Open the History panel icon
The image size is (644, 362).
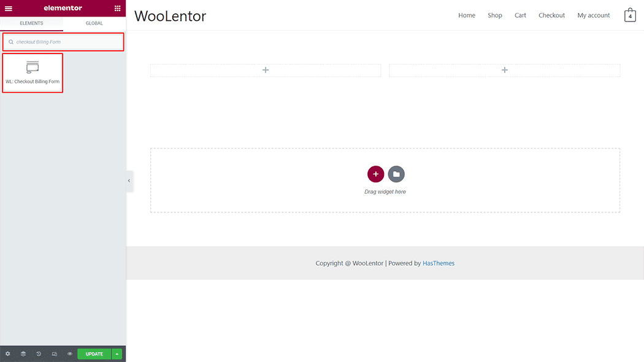(39, 354)
